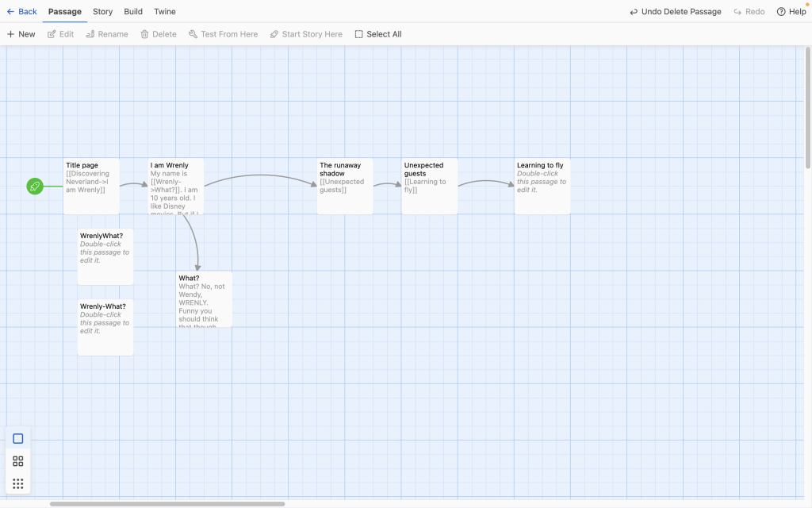This screenshot has width=812, height=508.
Task: Click the horizontal scrollbar at the bottom
Action: (167, 504)
